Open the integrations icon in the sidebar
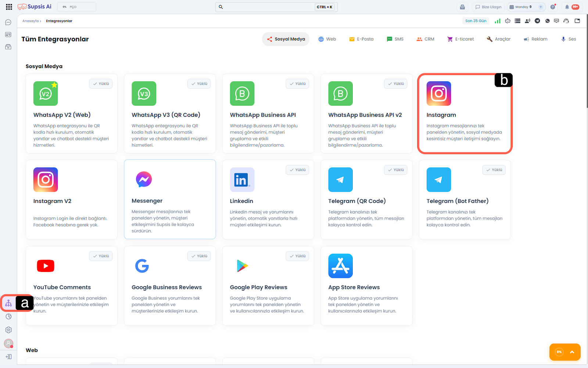This screenshot has width=588, height=368. [8, 303]
